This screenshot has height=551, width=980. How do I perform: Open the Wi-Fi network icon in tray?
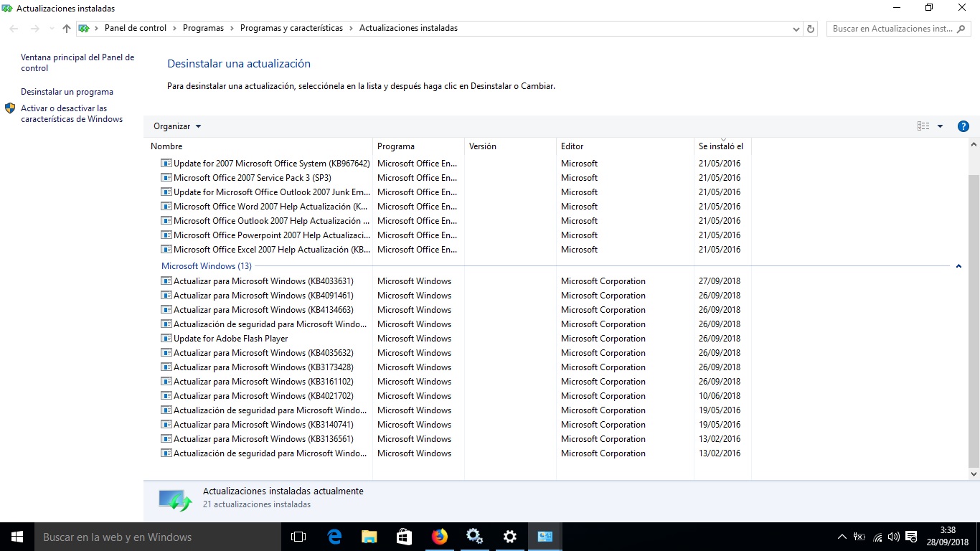(877, 537)
